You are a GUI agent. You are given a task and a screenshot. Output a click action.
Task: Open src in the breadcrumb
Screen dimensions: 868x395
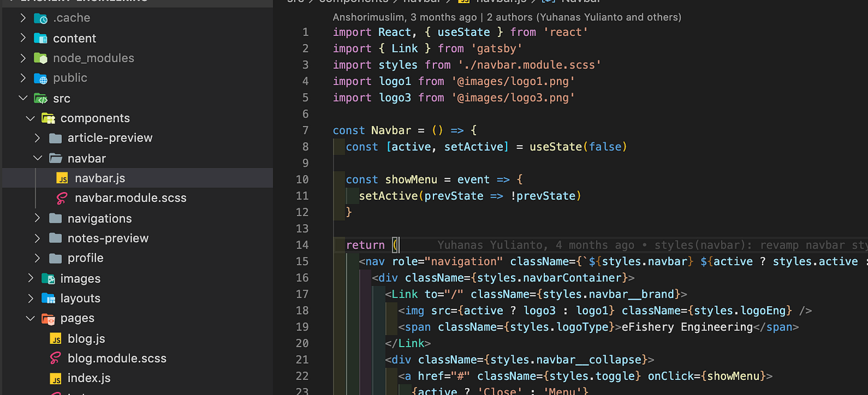click(x=296, y=2)
